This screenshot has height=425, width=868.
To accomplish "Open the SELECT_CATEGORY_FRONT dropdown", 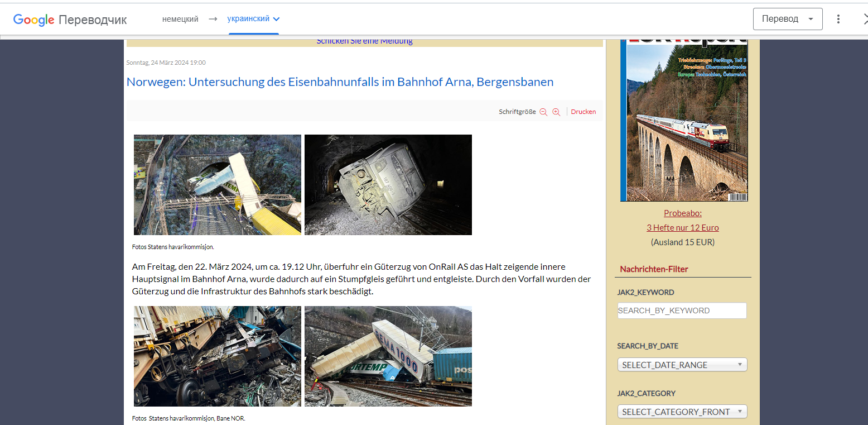I will pos(682,412).
